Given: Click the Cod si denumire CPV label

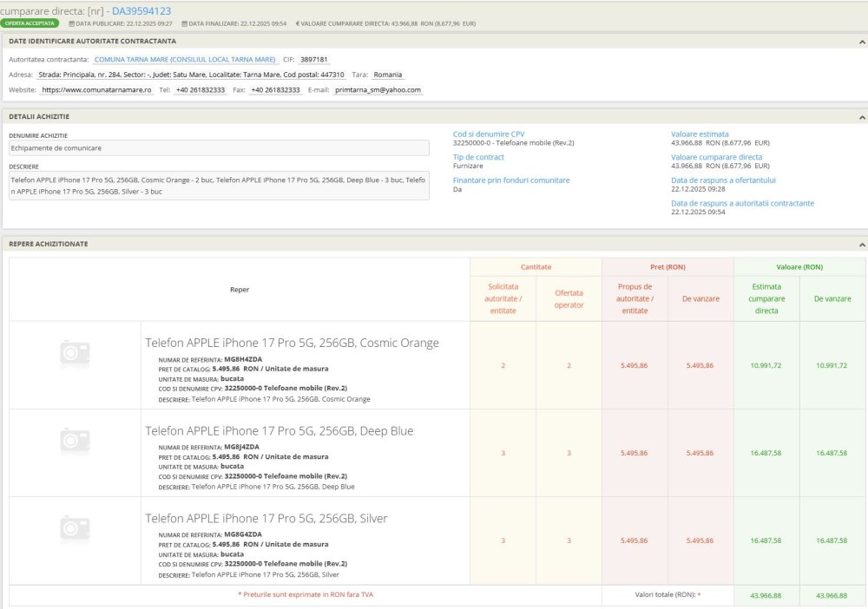Looking at the screenshot, I should click(x=489, y=134).
